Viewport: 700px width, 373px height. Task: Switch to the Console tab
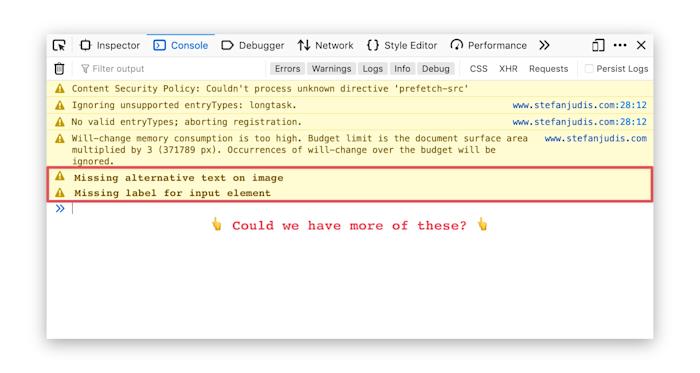point(180,46)
